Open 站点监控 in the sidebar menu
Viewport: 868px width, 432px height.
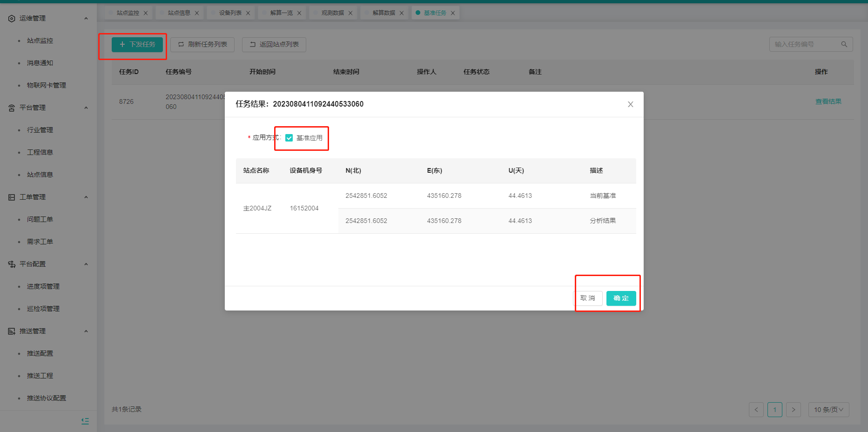(x=40, y=41)
